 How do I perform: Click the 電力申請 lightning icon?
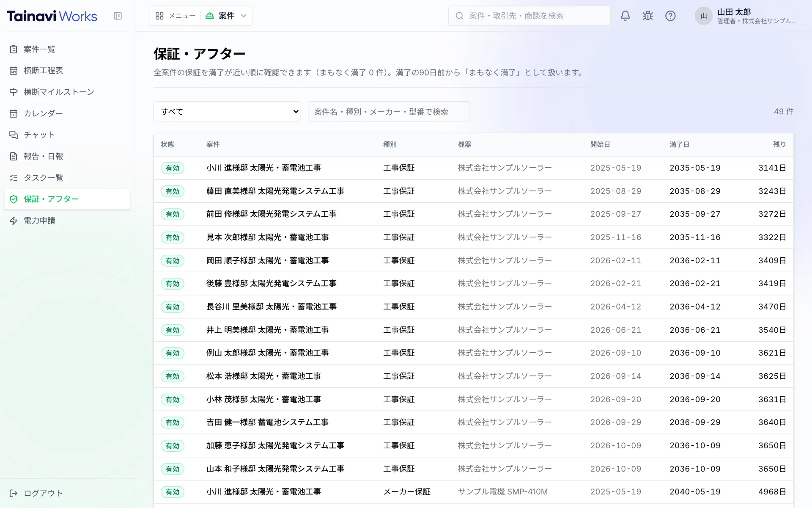tap(14, 221)
